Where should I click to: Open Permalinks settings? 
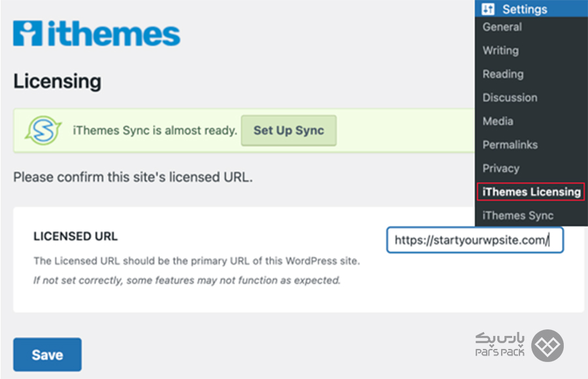[510, 145]
